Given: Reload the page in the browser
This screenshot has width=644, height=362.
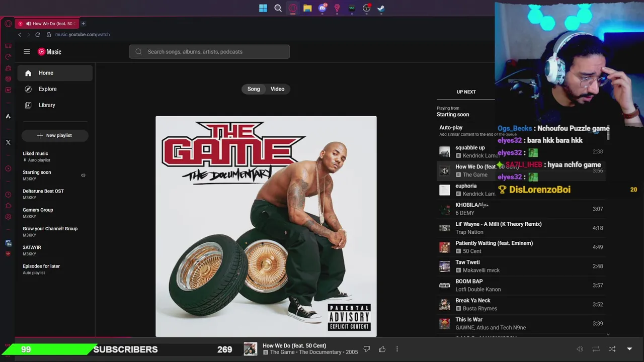Looking at the screenshot, I should [x=38, y=35].
